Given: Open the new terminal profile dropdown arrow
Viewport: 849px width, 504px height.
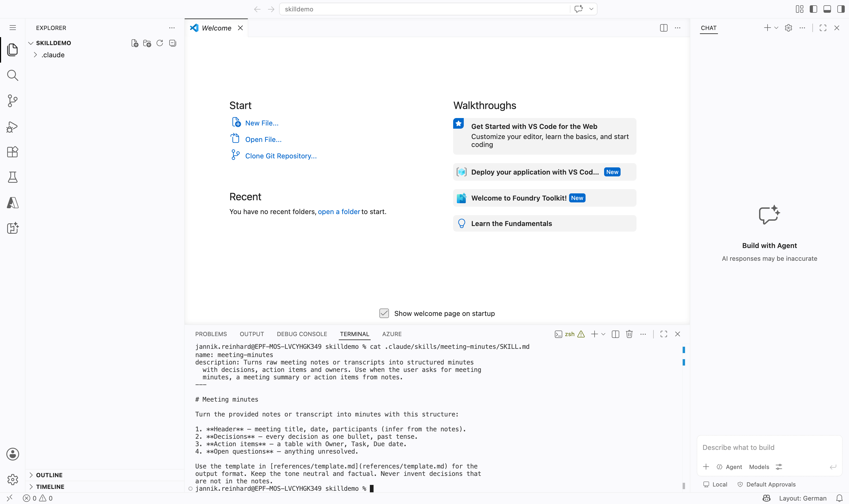Looking at the screenshot, I should pyautogui.click(x=604, y=334).
